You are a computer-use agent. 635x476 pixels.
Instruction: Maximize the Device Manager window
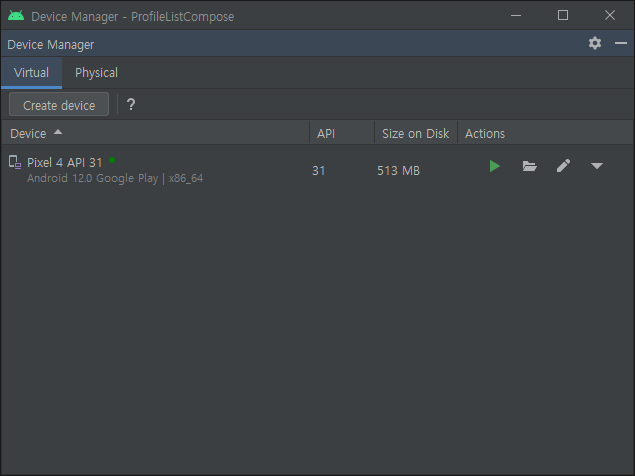click(563, 15)
